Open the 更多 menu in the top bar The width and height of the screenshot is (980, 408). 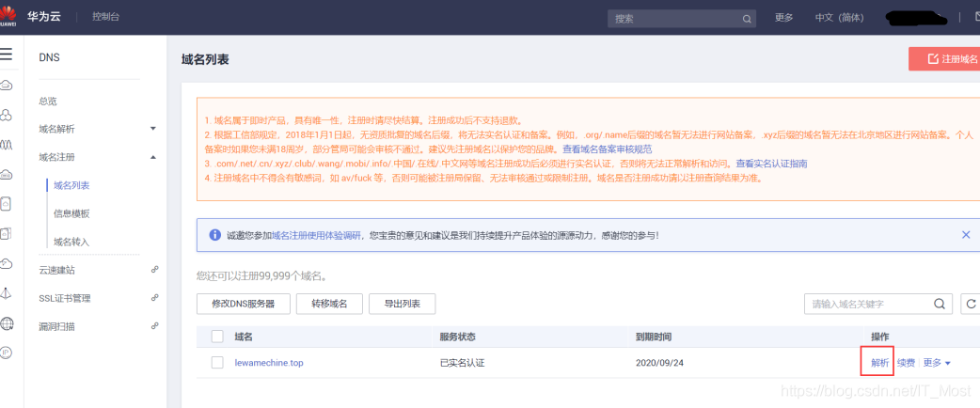783,18
